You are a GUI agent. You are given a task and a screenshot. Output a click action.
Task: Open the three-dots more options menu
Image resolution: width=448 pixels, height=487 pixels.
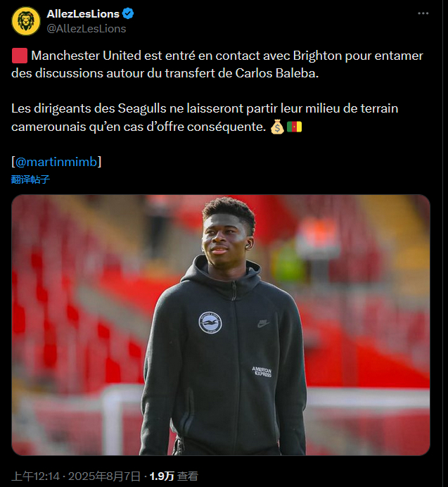[x=423, y=13]
